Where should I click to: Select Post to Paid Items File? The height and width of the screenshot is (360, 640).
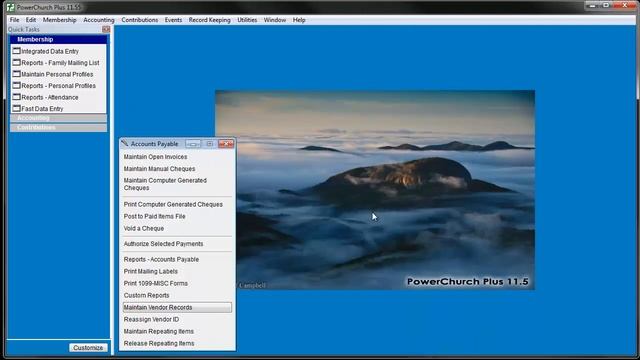coord(154,216)
